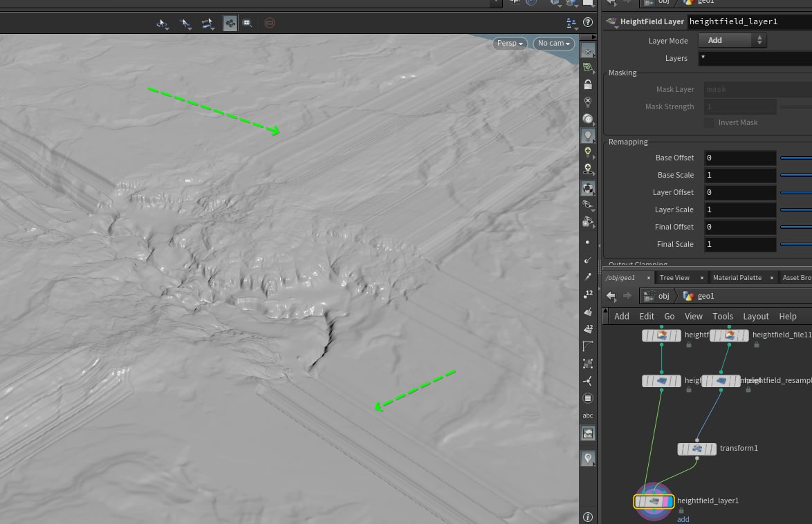Click the obj path button in network editor

656,296
